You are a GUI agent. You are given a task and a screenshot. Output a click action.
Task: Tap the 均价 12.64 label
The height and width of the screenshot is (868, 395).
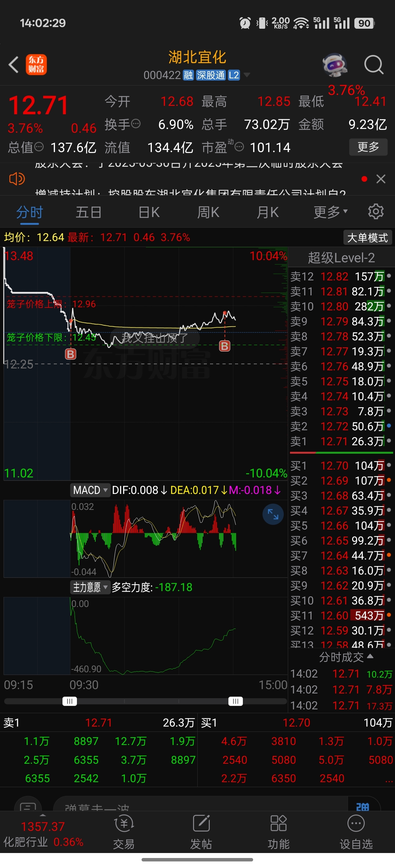coord(34,237)
